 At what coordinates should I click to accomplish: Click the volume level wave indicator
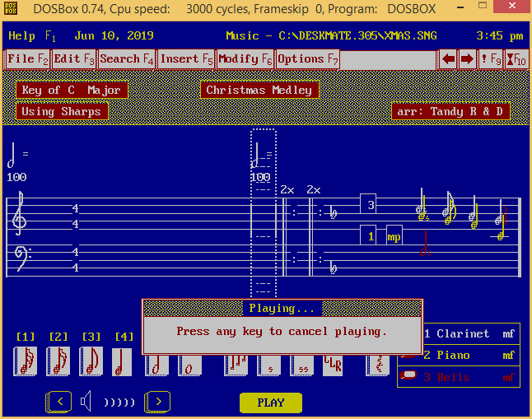[119, 403]
